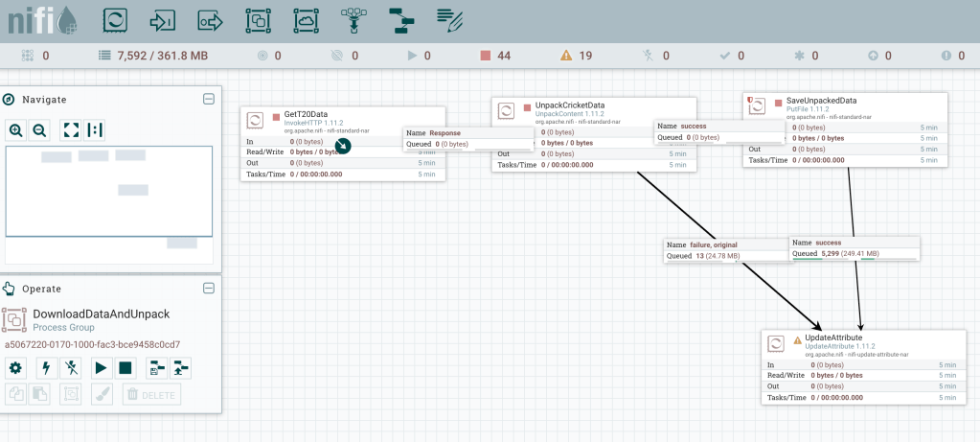
Task: Select the Remote Process Group icon
Action: point(305,18)
